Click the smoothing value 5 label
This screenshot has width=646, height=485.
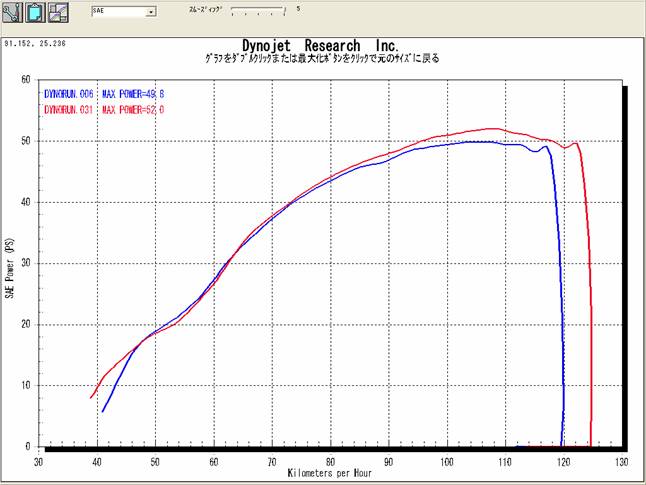[297, 9]
